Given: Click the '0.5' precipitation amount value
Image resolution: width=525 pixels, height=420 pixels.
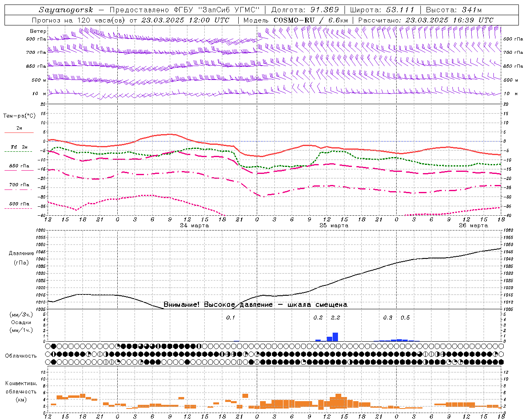Looking at the screenshot, I should pyautogui.click(x=405, y=317).
